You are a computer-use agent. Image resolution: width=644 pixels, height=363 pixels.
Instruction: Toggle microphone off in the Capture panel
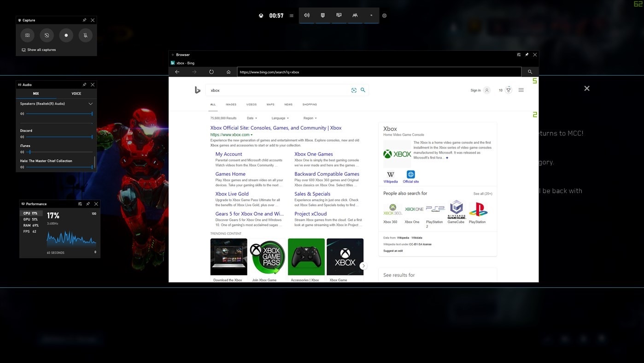click(x=85, y=35)
